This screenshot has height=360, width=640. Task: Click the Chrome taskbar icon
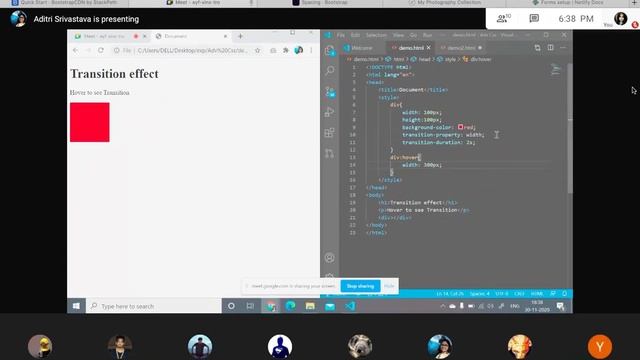point(271,306)
